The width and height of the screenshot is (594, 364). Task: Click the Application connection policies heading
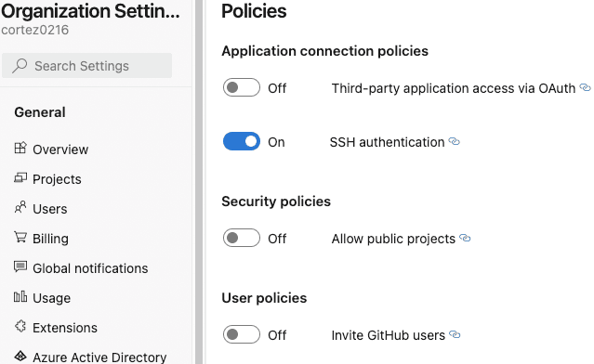click(x=325, y=51)
